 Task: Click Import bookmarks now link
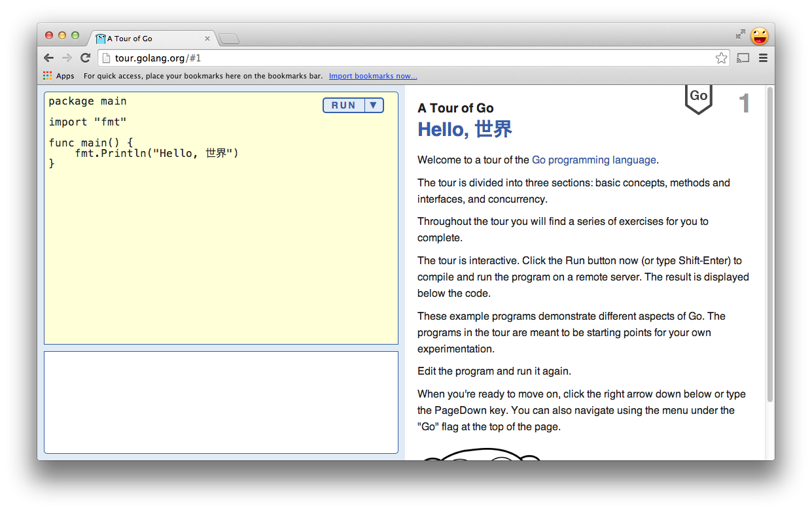[x=373, y=76]
